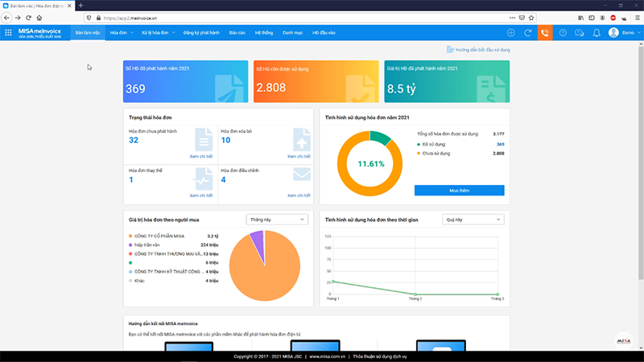Click the "Mua thêm" button
Image resolution: width=644 pixels, height=362 pixels.
(459, 190)
